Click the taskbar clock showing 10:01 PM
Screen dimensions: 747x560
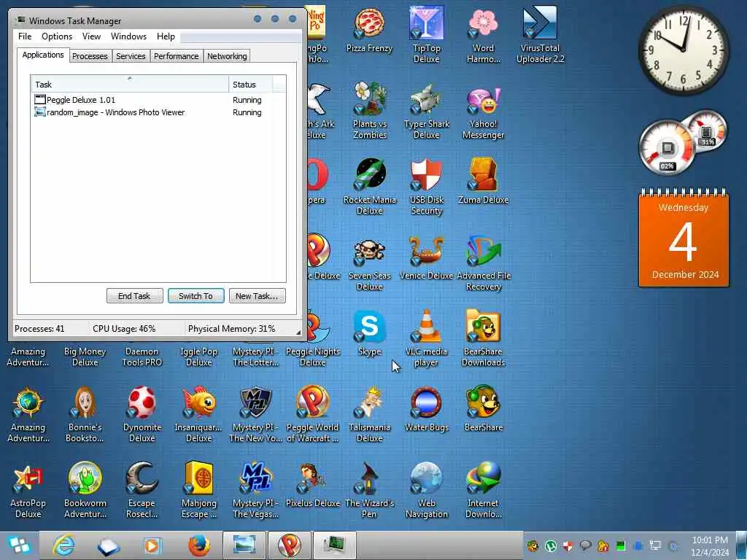coord(710,545)
